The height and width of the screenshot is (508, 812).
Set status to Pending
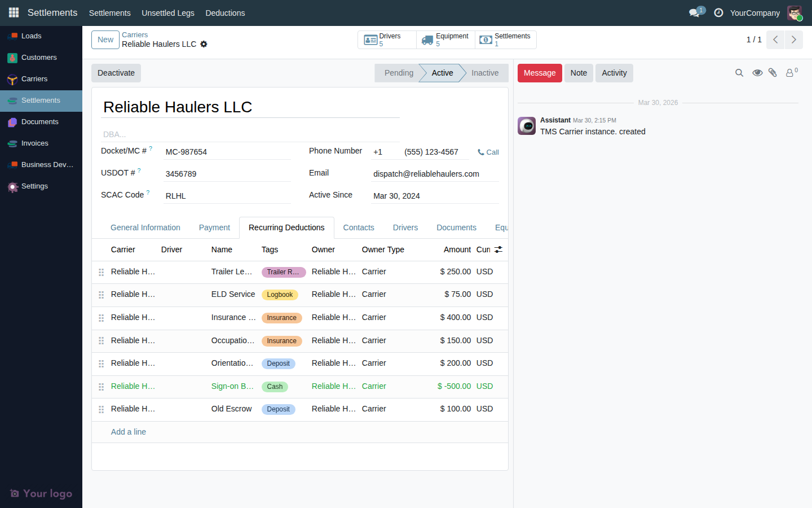pyautogui.click(x=399, y=73)
